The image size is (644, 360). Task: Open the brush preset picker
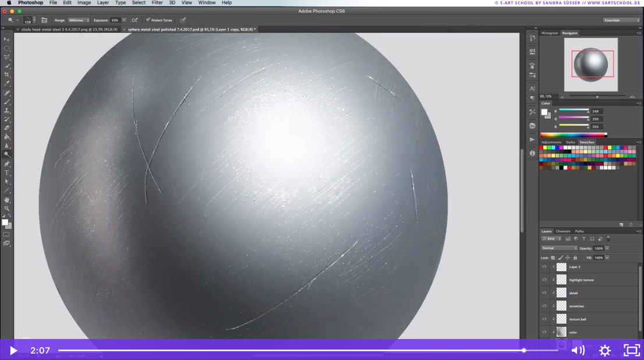[29, 20]
